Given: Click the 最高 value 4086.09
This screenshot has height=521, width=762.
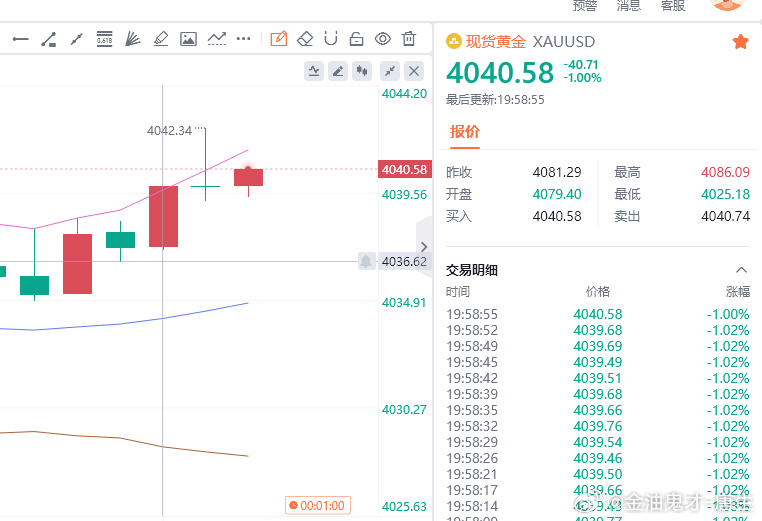Looking at the screenshot, I should (725, 172).
